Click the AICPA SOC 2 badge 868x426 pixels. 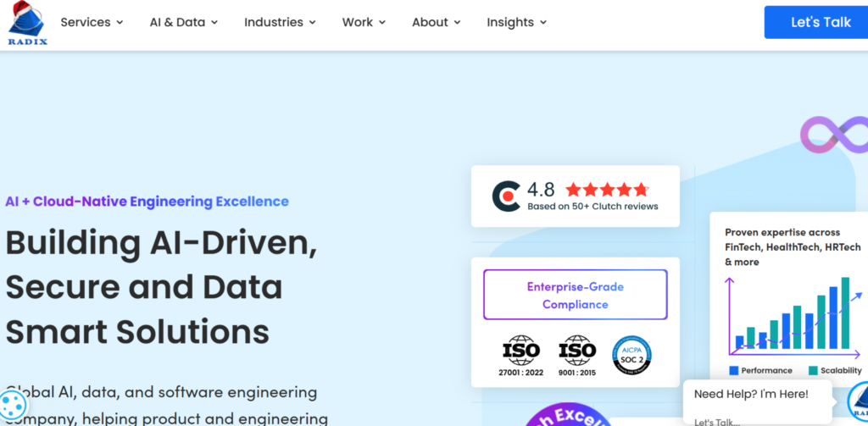pos(632,355)
